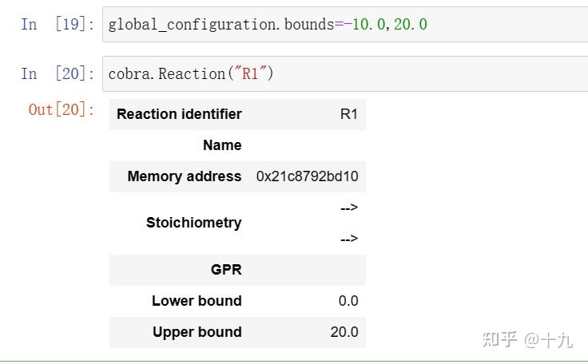Click the Lower bound row label

tap(197, 301)
